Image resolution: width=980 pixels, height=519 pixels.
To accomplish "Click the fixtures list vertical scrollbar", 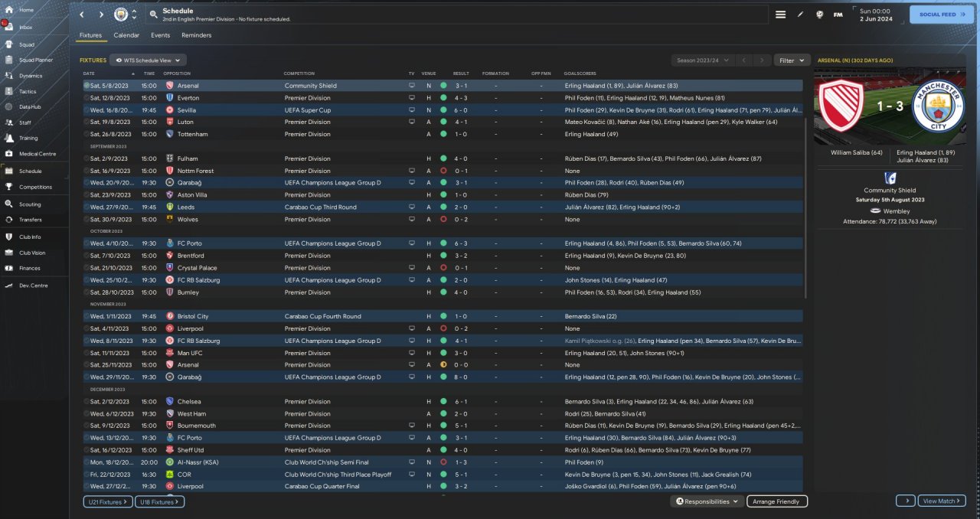I will pos(804,191).
